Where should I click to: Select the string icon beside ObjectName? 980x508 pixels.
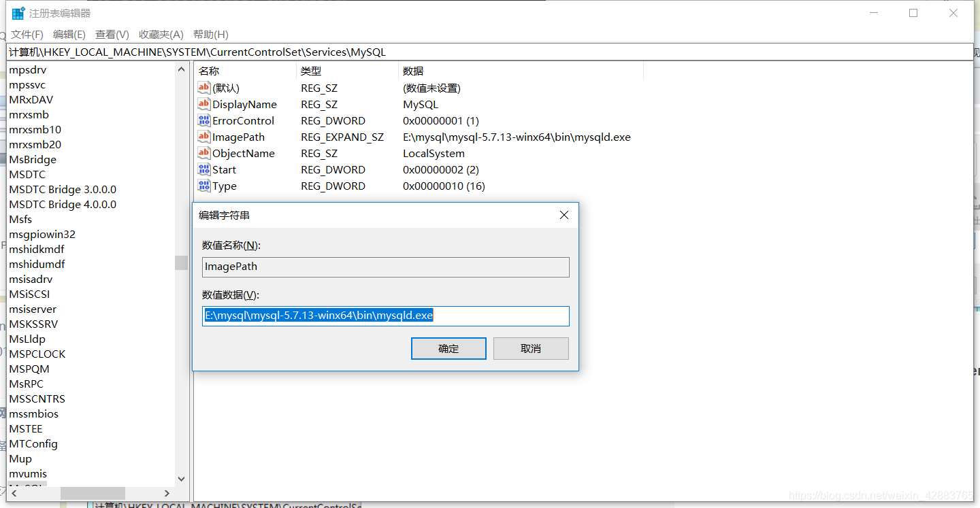point(204,153)
